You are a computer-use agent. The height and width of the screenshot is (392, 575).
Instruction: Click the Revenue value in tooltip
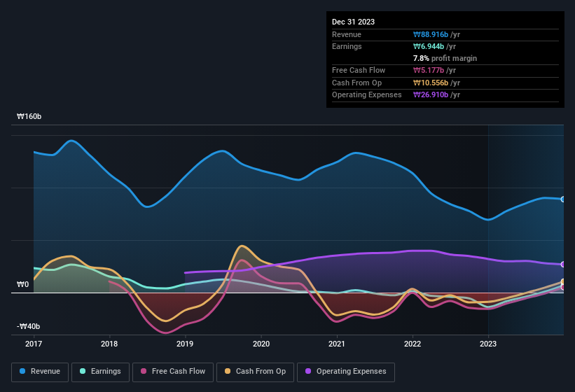coord(437,34)
